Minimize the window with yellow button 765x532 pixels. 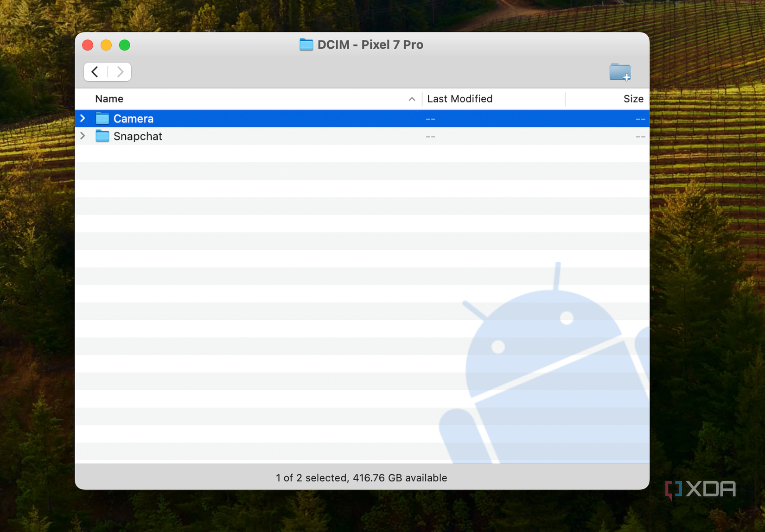click(x=106, y=45)
